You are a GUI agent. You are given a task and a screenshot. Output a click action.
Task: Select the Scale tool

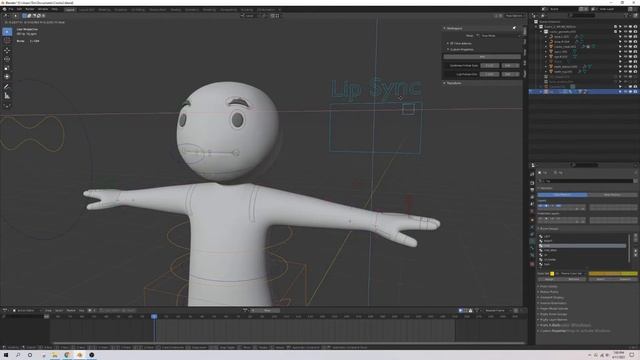tap(7, 68)
